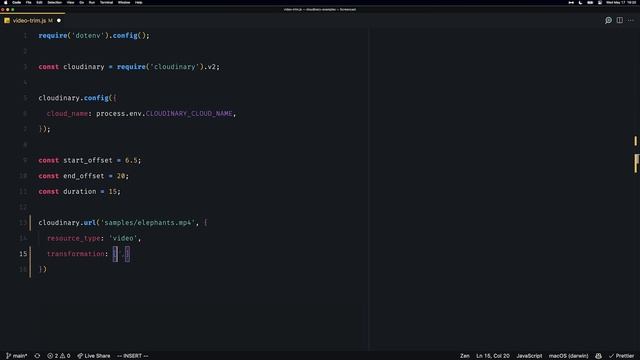Open the Run menu
Screen dimensions: 640x360
92,2
